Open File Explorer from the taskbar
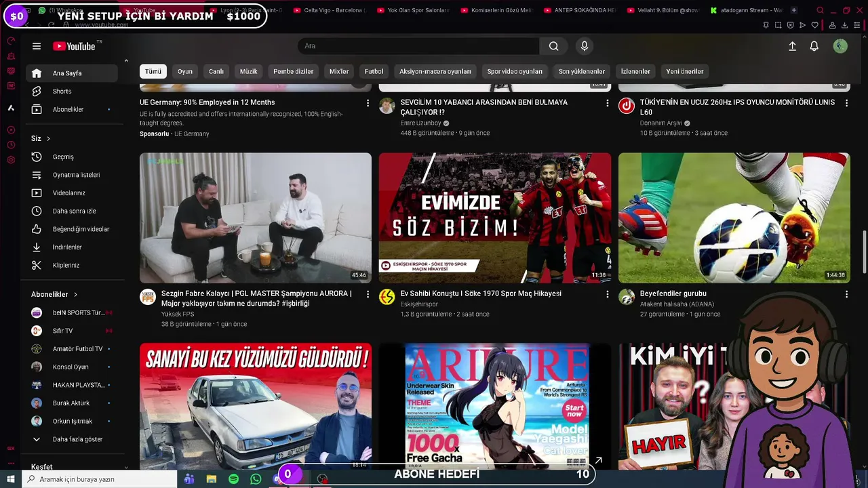This screenshot has width=868, height=488. tap(212, 479)
